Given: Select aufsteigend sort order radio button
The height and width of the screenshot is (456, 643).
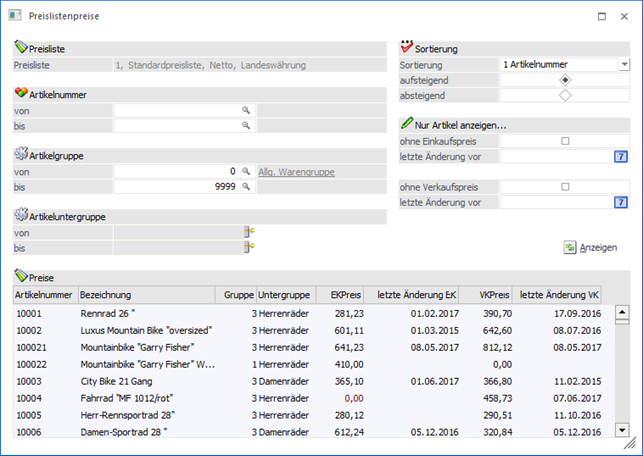Looking at the screenshot, I should click(566, 80).
